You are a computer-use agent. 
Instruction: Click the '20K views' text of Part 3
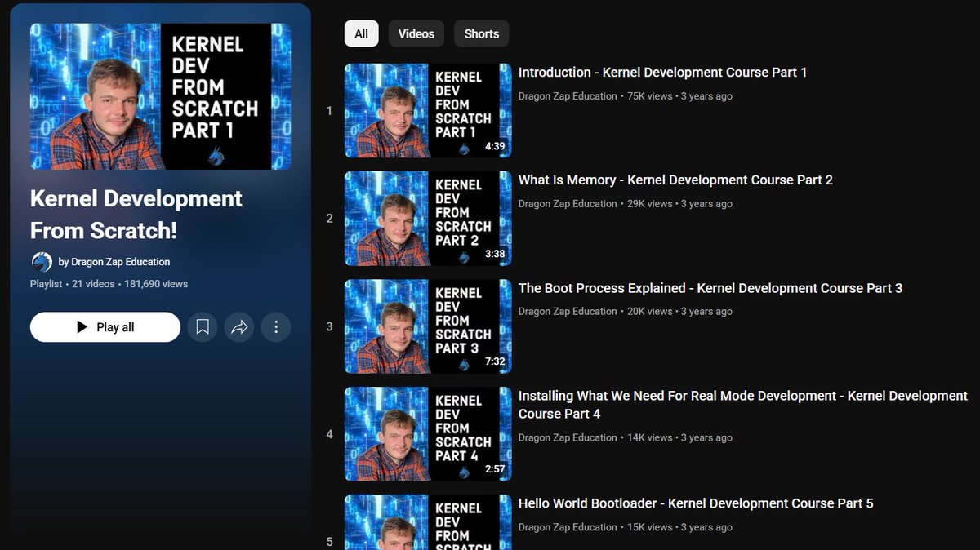(x=650, y=312)
